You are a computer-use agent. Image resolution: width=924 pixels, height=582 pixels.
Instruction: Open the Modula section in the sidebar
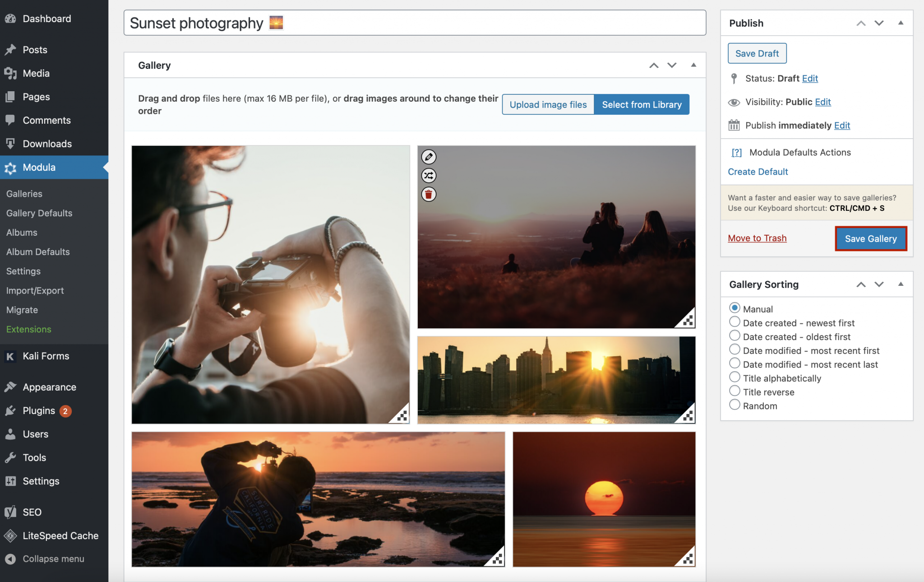click(39, 167)
